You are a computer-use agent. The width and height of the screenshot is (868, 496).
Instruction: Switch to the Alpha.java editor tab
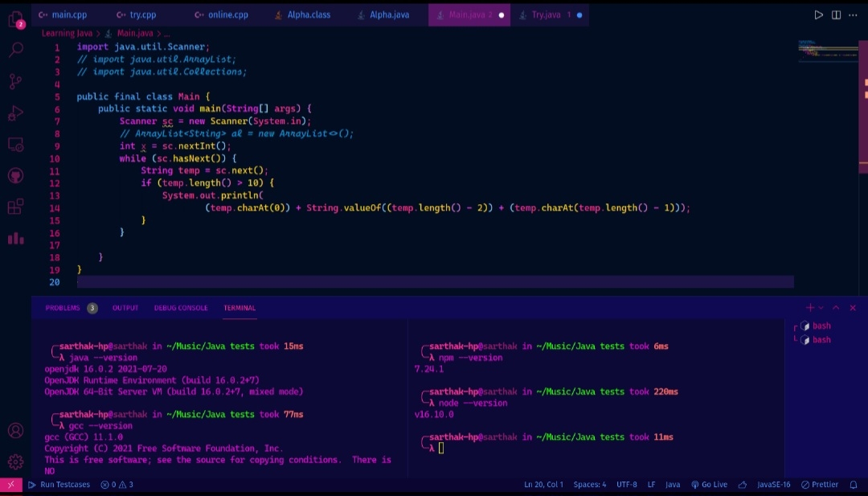389,14
